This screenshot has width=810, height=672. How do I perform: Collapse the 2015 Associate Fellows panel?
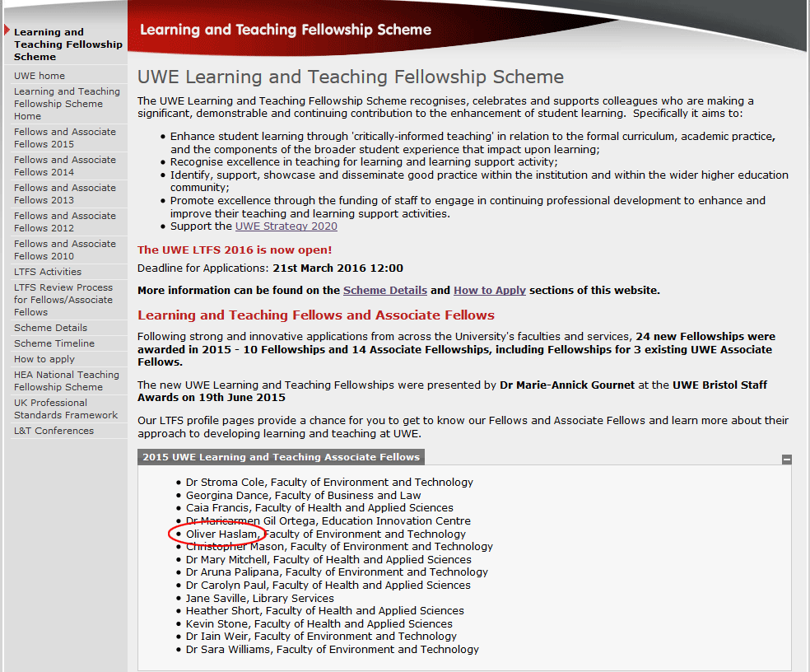click(x=786, y=460)
